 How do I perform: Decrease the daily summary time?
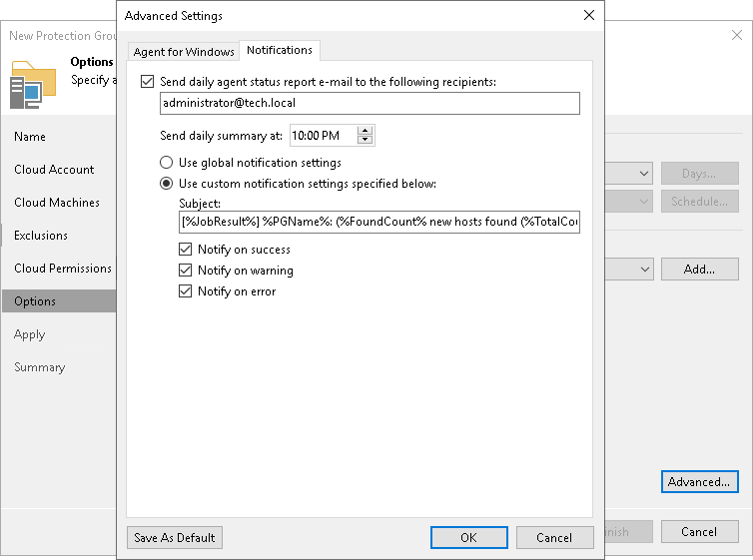(365, 140)
